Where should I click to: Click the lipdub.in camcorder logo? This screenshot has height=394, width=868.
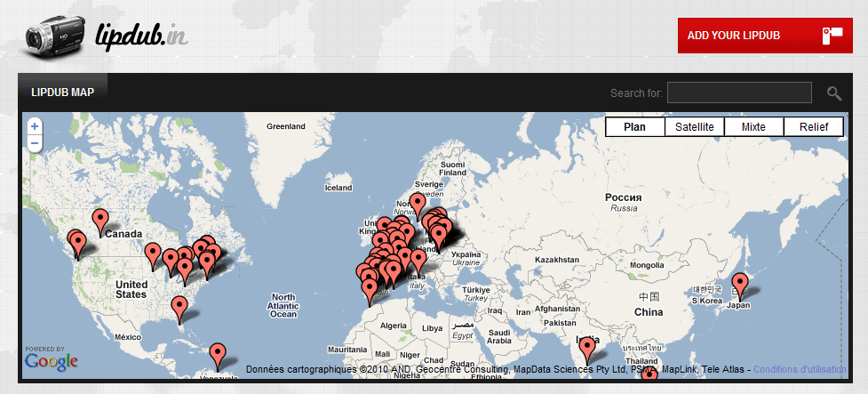click(x=54, y=36)
